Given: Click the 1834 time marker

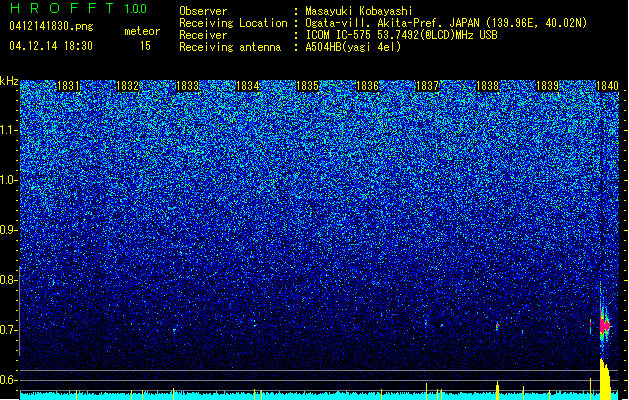Looking at the screenshot, I should pos(248,86).
